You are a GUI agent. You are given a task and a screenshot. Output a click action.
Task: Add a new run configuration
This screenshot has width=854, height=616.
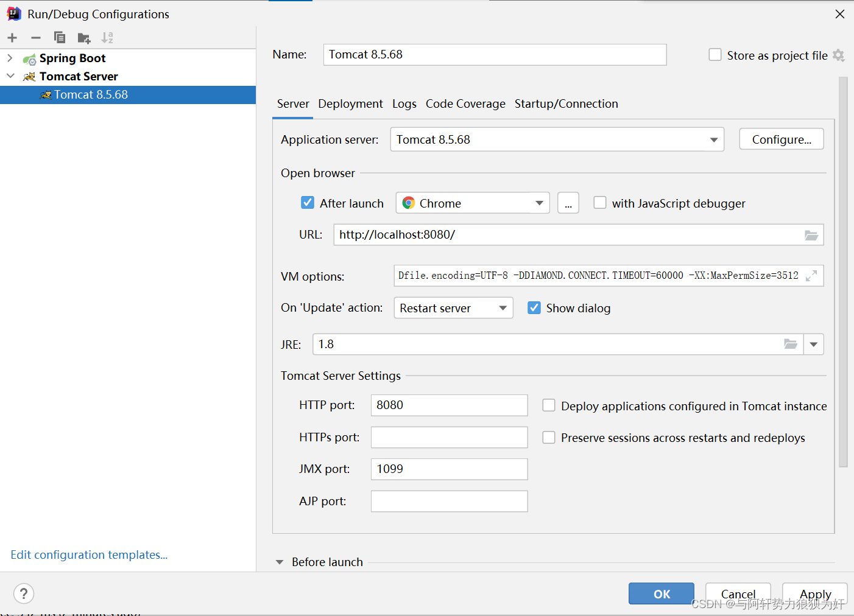pyautogui.click(x=12, y=37)
